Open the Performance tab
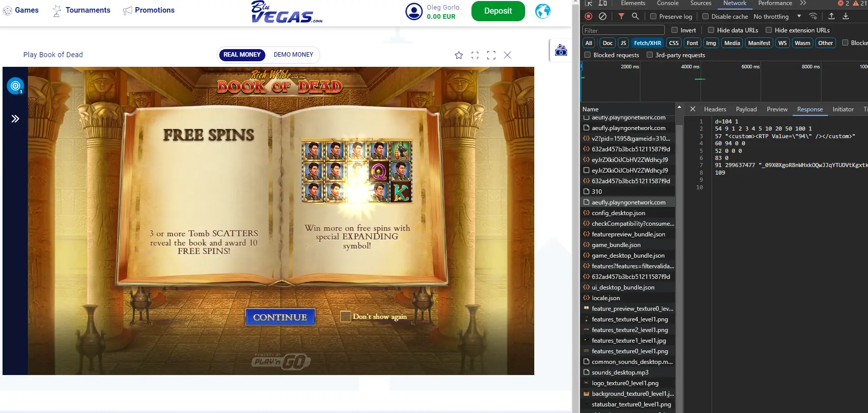 tap(775, 3)
